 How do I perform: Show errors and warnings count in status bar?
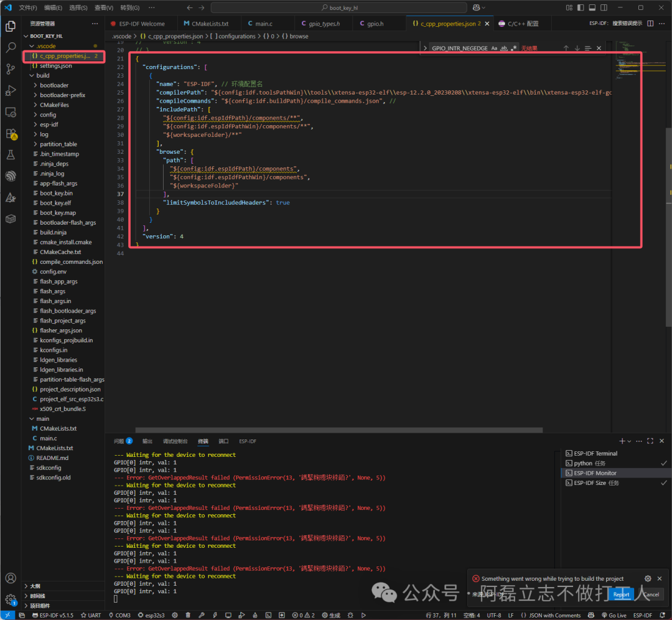[304, 615]
